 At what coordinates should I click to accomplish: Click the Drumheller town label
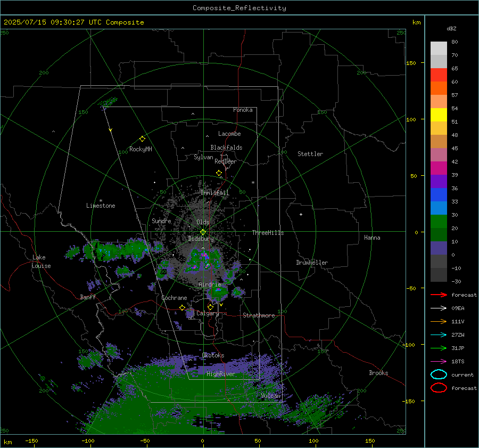[312, 263]
